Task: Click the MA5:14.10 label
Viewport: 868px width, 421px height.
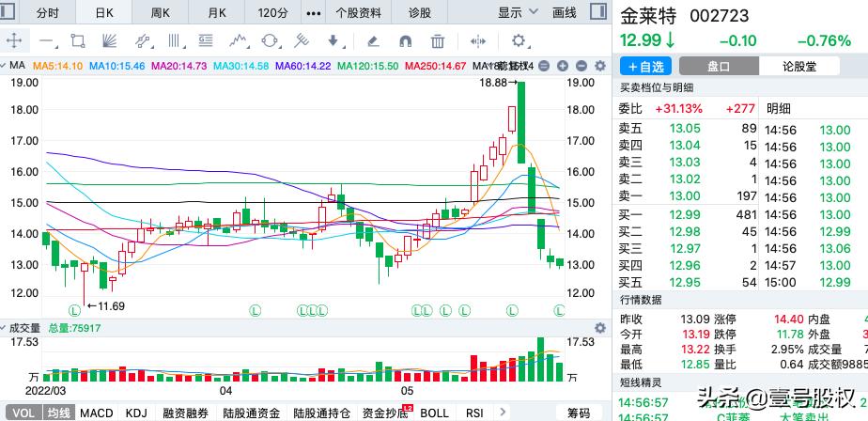Action: click(x=57, y=66)
